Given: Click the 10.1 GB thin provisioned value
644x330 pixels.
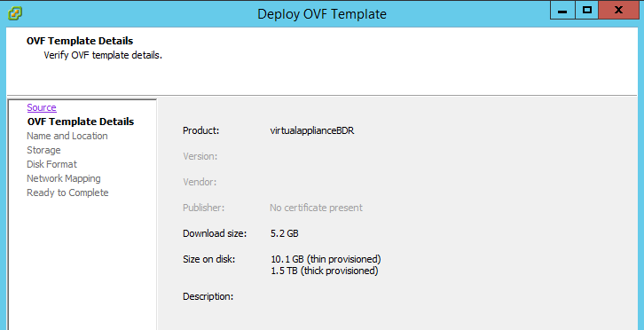Looking at the screenshot, I should [x=326, y=259].
